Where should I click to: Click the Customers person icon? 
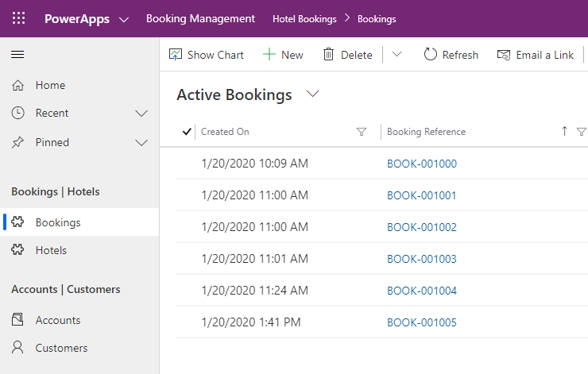[18, 347]
